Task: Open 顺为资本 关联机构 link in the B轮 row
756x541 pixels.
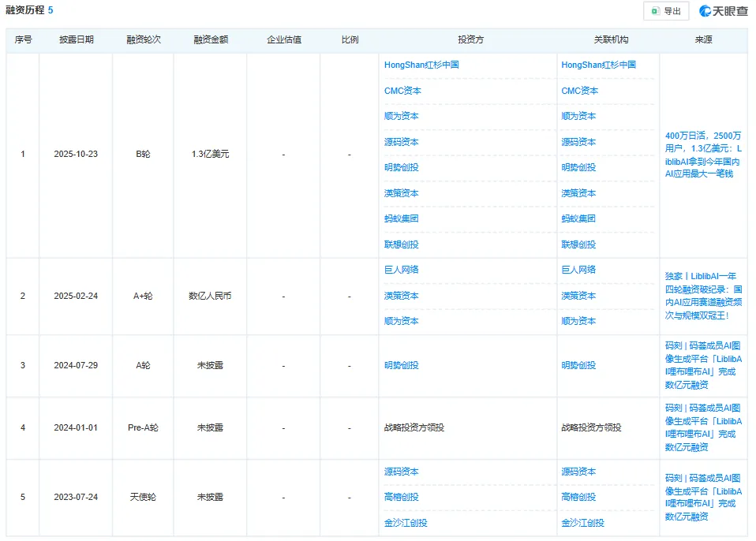Action: pos(578,116)
